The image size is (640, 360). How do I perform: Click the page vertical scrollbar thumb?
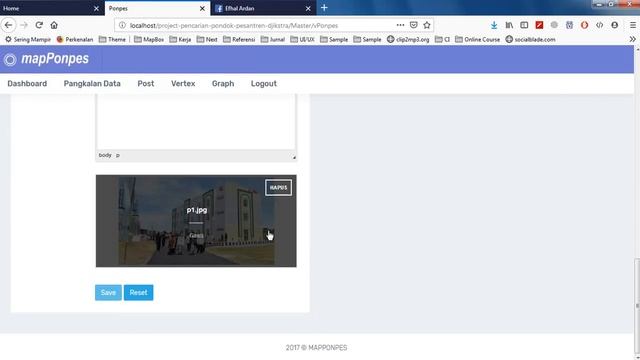pos(637,305)
